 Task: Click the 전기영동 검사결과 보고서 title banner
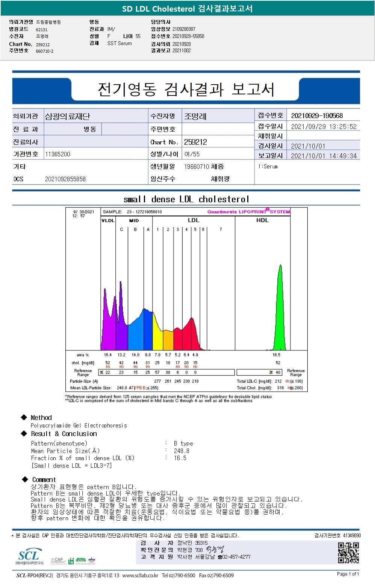(186, 89)
